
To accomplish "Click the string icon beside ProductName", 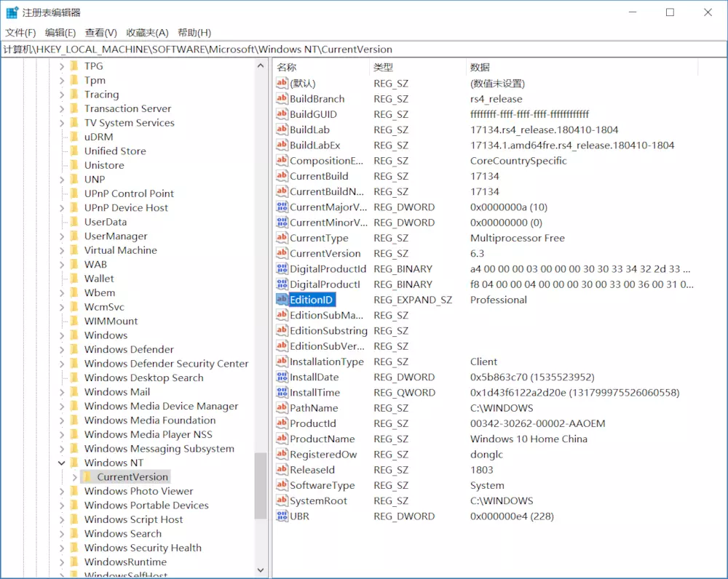I will (x=282, y=439).
